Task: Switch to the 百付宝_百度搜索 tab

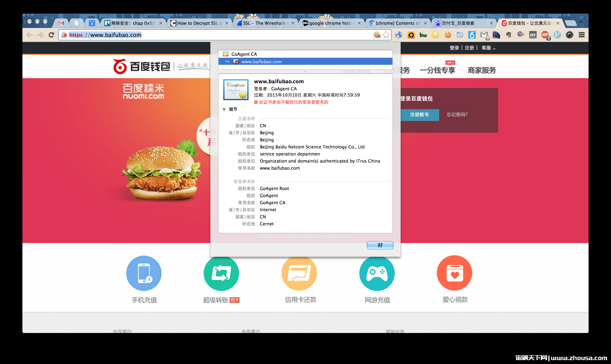Action: click(x=464, y=23)
